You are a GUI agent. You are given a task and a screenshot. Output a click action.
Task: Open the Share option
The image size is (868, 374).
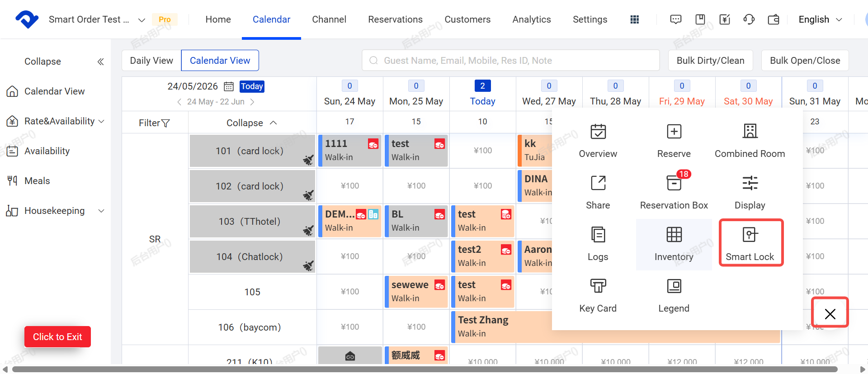tap(598, 193)
